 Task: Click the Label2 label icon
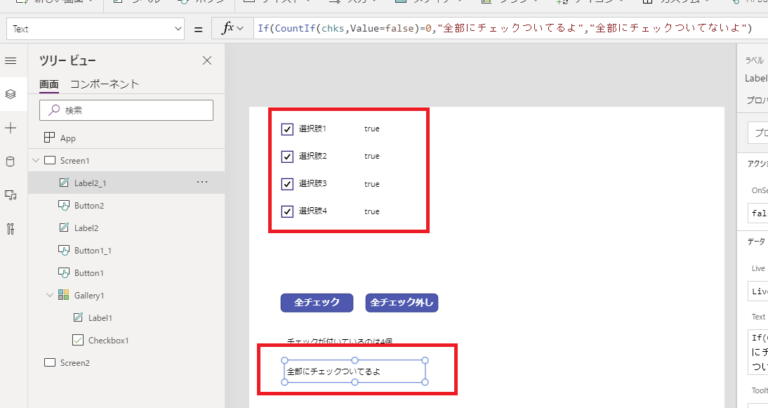(x=64, y=227)
